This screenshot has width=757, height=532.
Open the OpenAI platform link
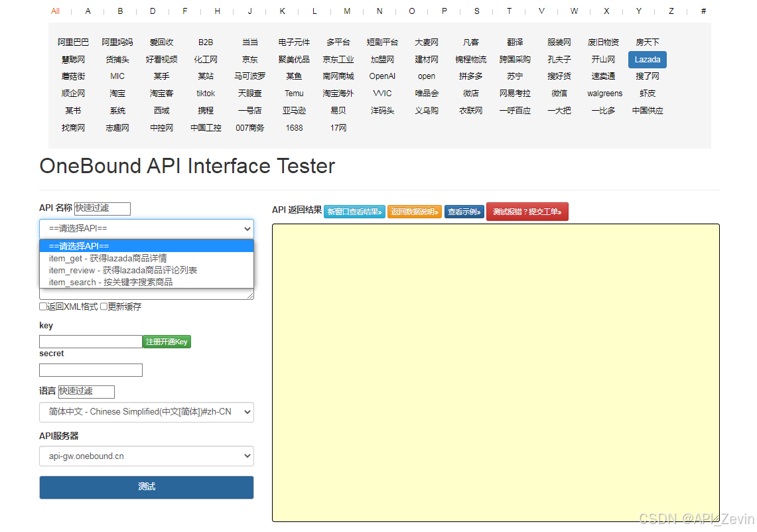tap(382, 76)
